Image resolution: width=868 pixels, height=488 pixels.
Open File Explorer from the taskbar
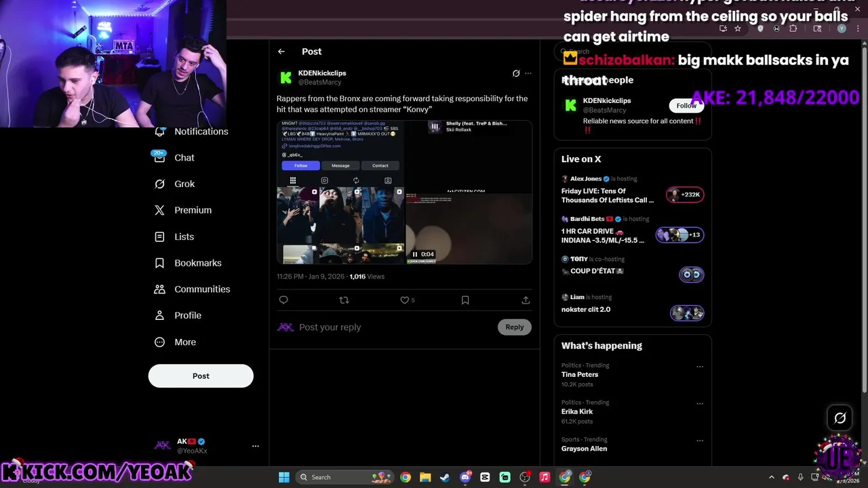(x=425, y=477)
